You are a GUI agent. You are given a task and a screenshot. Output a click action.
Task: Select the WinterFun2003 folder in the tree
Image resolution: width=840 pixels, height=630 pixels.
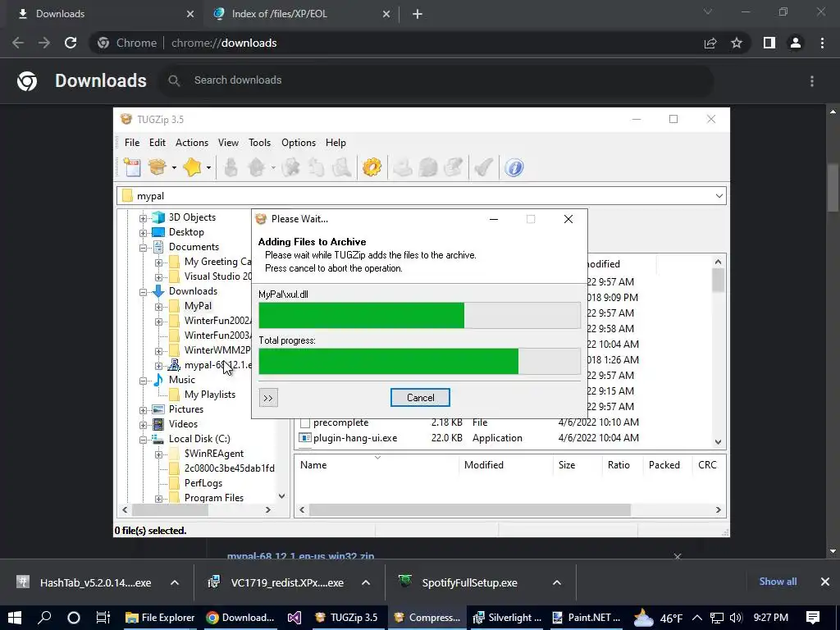[217, 336]
